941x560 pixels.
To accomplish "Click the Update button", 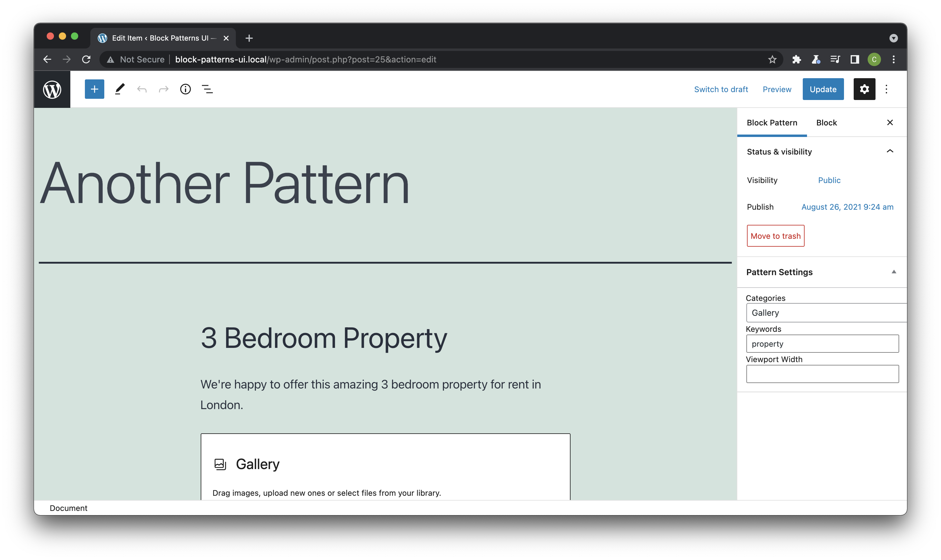I will coord(823,89).
